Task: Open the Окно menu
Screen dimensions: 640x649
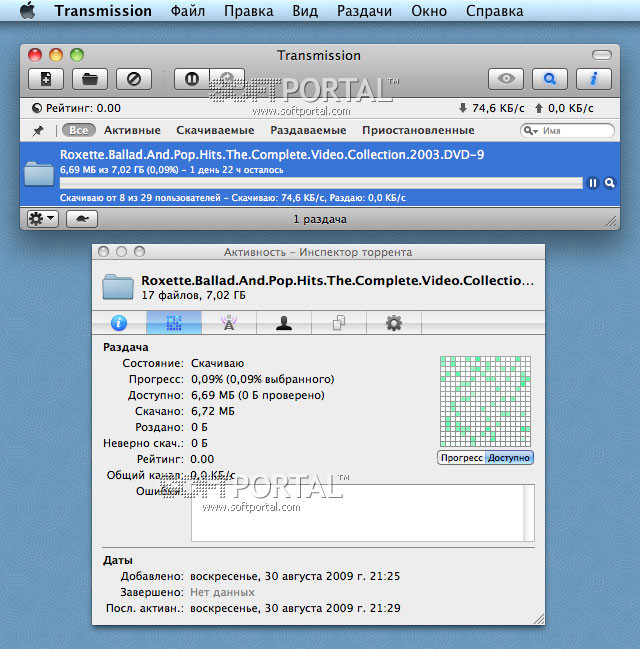Action: click(x=429, y=11)
